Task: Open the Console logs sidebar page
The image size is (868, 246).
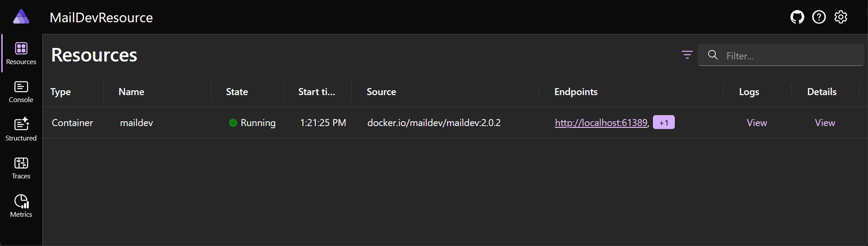Action: pyautogui.click(x=21, y=92)
